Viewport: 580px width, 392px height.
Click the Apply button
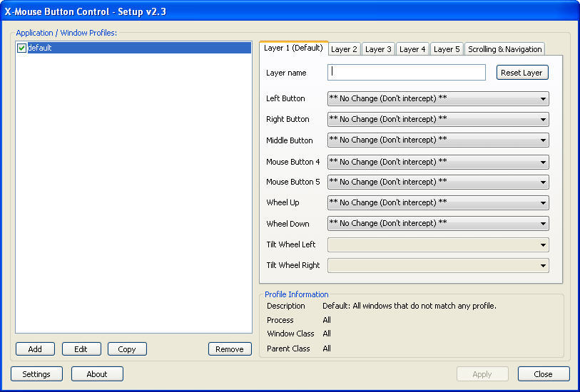pyautogui.click(x=482, y=374)
